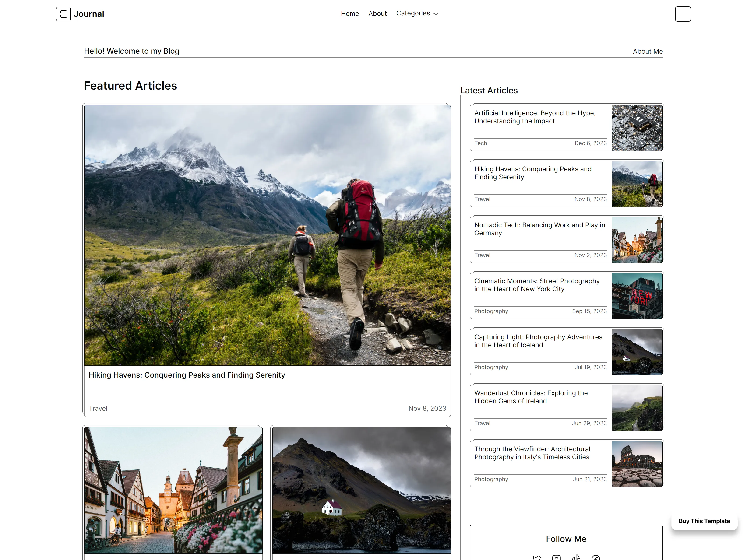The height and width of the screenshot is (560, 747).
Task: Click the Buy This Template button
Action: [x=704, y=521]
